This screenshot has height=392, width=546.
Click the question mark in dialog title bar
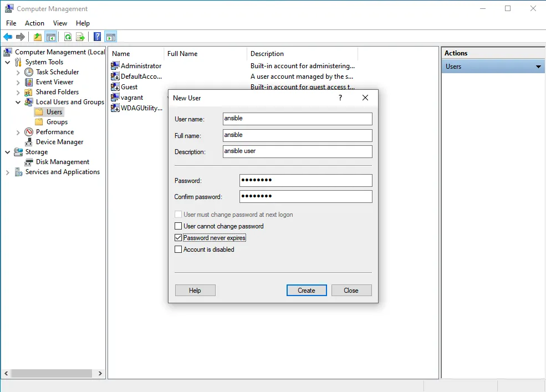tap(340, 98)
